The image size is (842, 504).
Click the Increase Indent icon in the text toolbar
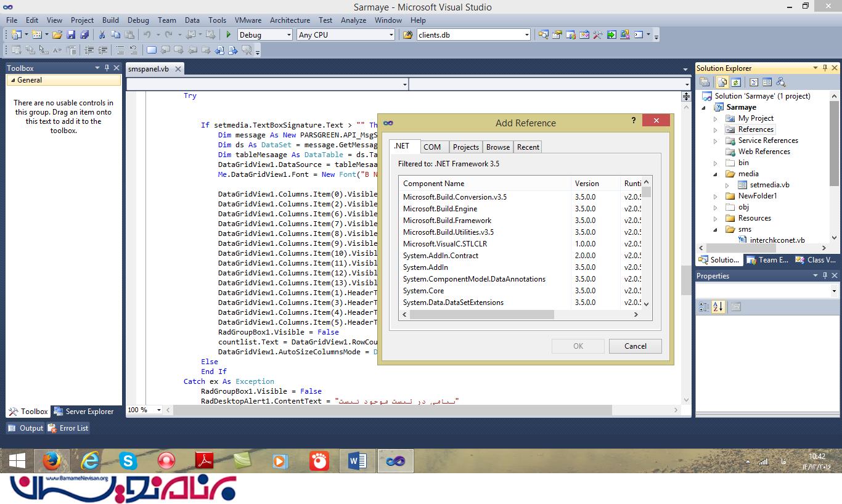(x=103, y=51)
